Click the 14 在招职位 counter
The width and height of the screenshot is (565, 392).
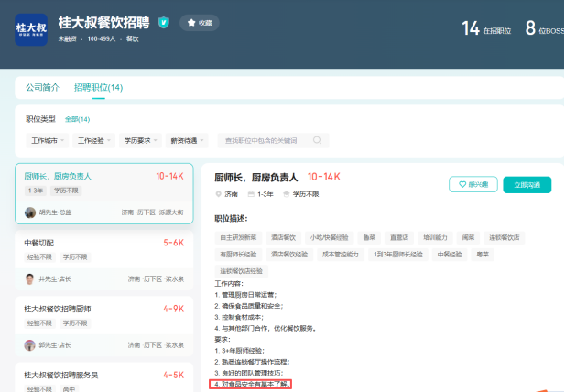pos(486,28)
